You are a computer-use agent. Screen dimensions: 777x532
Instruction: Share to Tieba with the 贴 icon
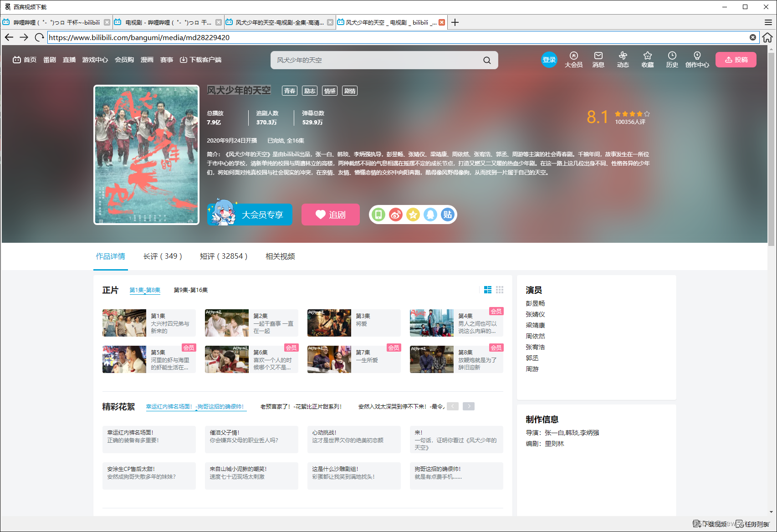point(448,215)
